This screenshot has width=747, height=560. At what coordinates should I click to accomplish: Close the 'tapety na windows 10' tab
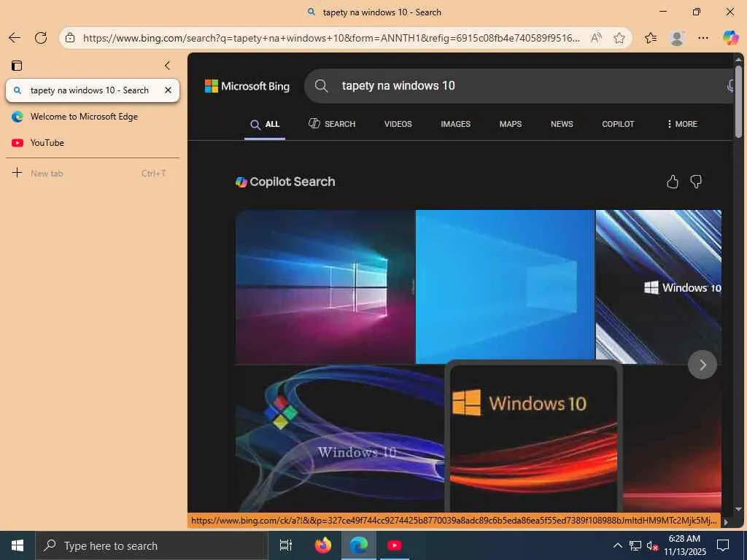[169, 90]
